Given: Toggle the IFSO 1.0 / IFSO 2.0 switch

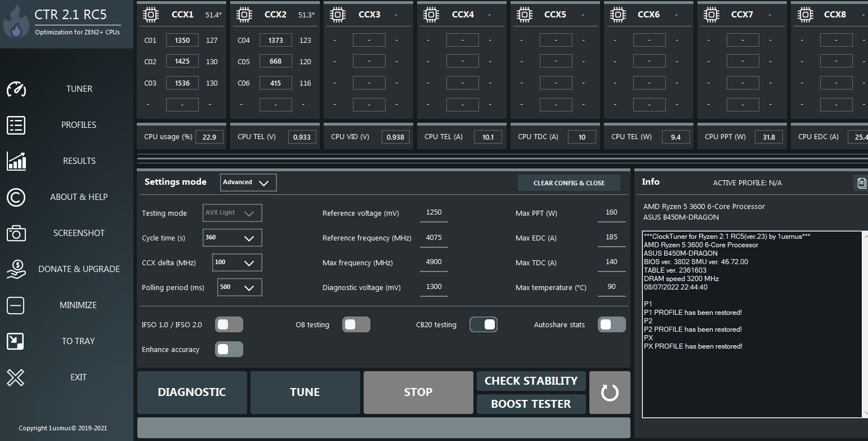Looking at the screenshot, I should pyautogui.click(x=229, y=324).
